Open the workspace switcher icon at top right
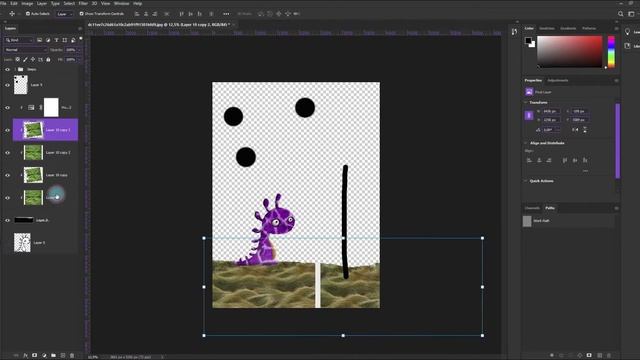 click(631, 14)
